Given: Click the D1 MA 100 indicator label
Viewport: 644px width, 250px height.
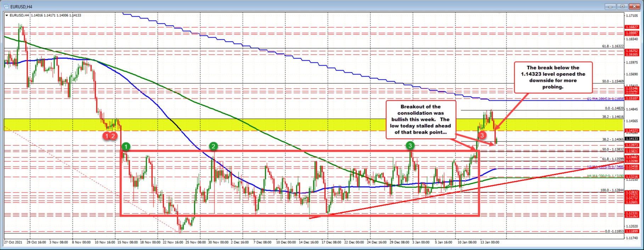Looking at the screenshot, I should point(606,99).
